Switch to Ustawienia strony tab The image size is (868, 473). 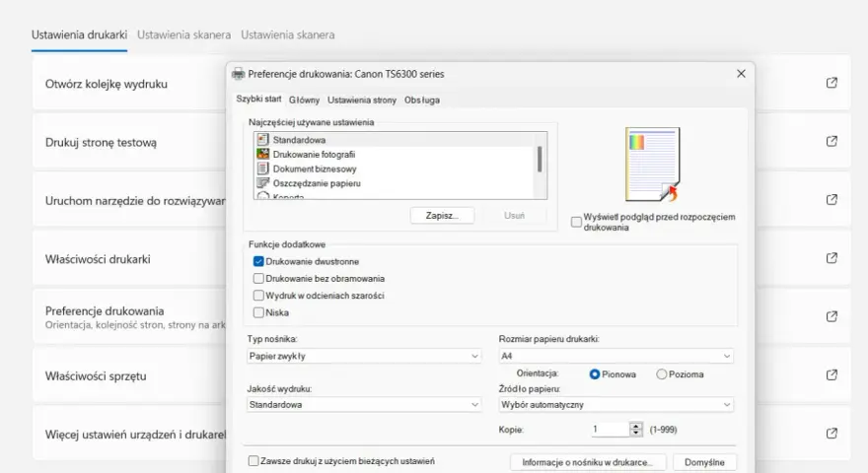pos(361,101)
